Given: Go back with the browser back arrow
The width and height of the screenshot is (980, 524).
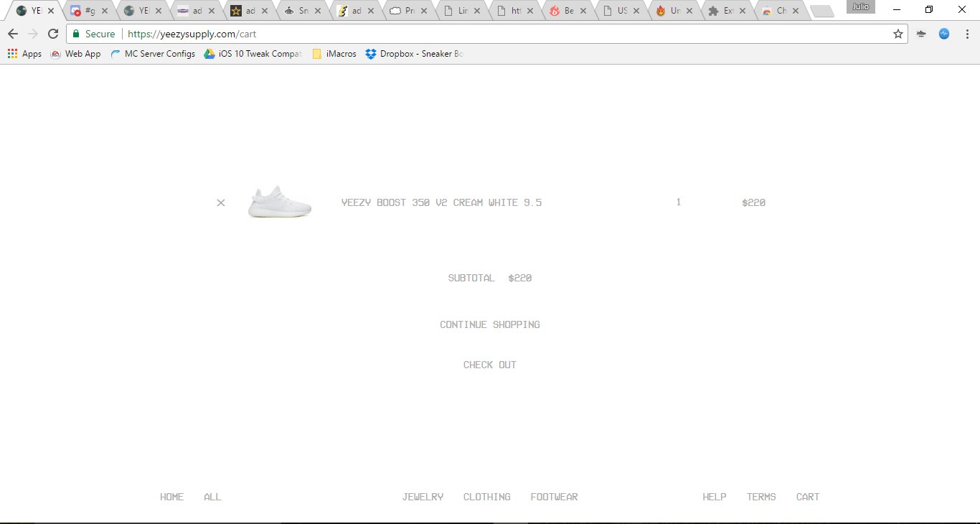Looking at the screenshot, I should tap(13, 34).
